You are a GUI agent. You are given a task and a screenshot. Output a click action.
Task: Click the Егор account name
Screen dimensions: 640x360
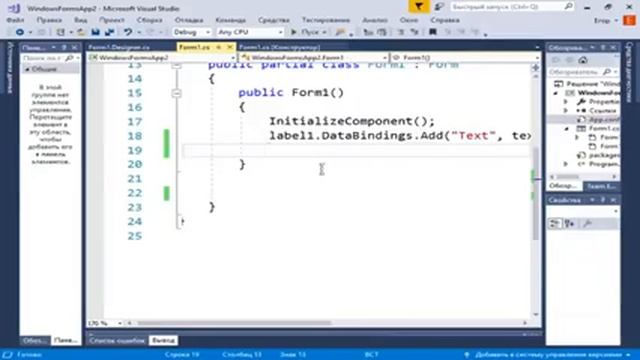pyautogui.click(x=602, y=20)
